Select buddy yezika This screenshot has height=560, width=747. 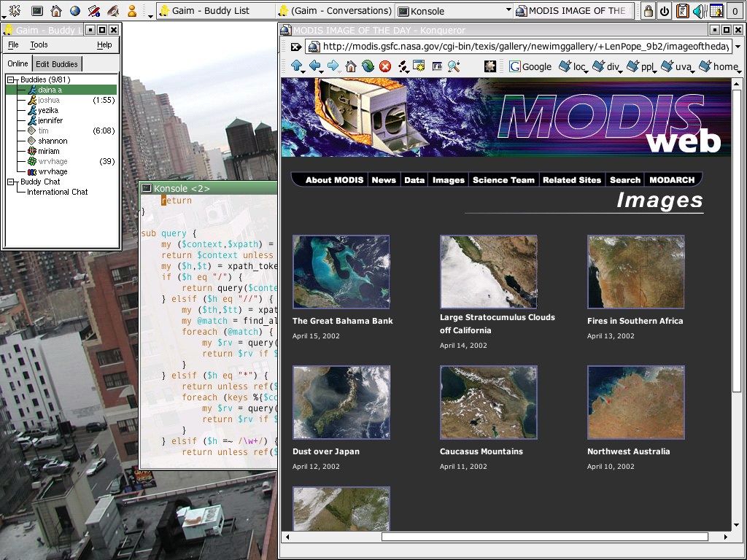[61, 110]
